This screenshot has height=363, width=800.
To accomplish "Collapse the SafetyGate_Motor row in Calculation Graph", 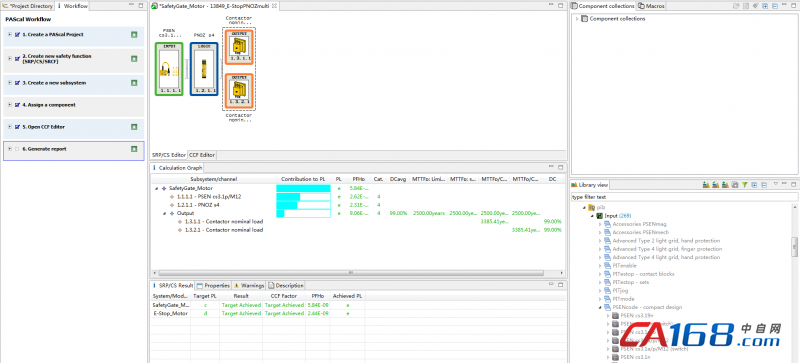I will coord(156,188).
